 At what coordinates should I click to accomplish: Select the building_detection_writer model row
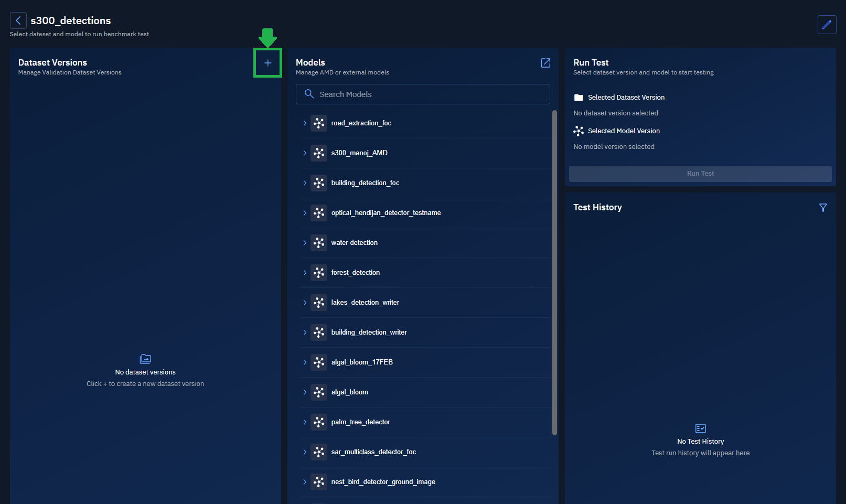369,333
